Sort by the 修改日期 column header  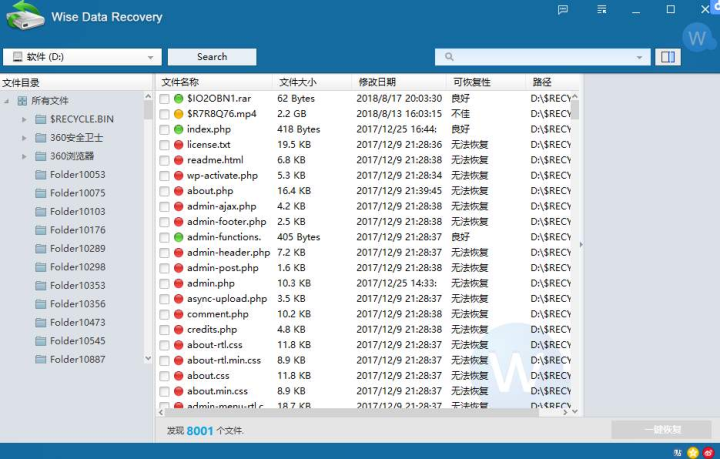pyautogui.click(x=377, y=82)
